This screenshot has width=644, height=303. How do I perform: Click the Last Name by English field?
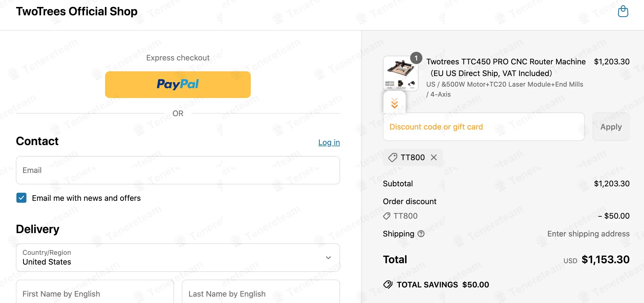coord(261,294)
